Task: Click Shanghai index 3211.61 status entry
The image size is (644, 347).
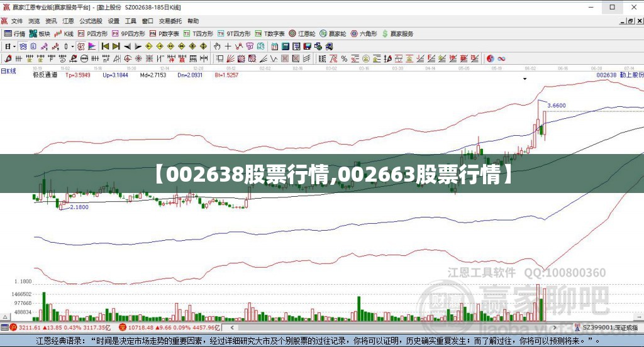Action: (60, 328)
